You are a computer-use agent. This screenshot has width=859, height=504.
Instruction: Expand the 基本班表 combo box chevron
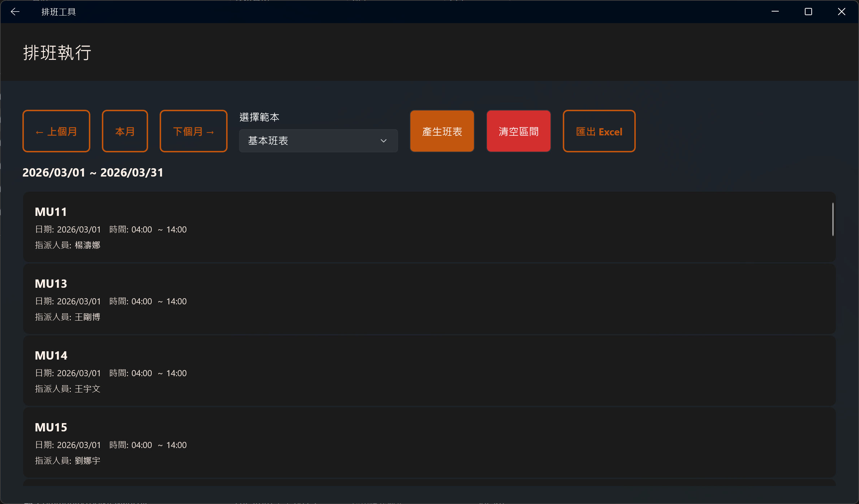click(383, 141)
